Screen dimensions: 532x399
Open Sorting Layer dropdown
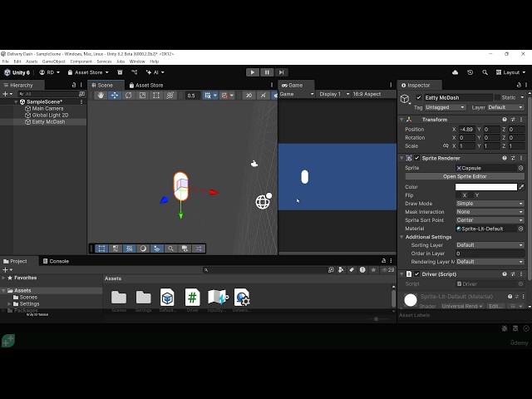[x=490, y=245]
